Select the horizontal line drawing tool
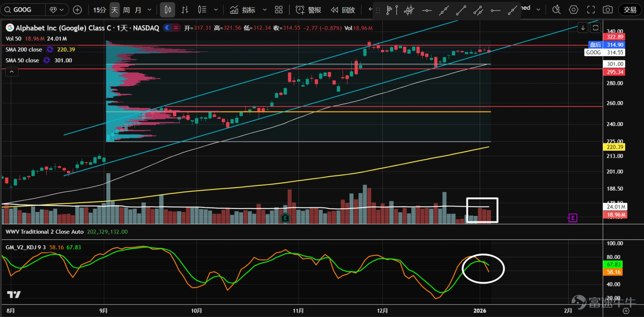The width and height of the screenshot is (644, 317). (x=427, y=10)
